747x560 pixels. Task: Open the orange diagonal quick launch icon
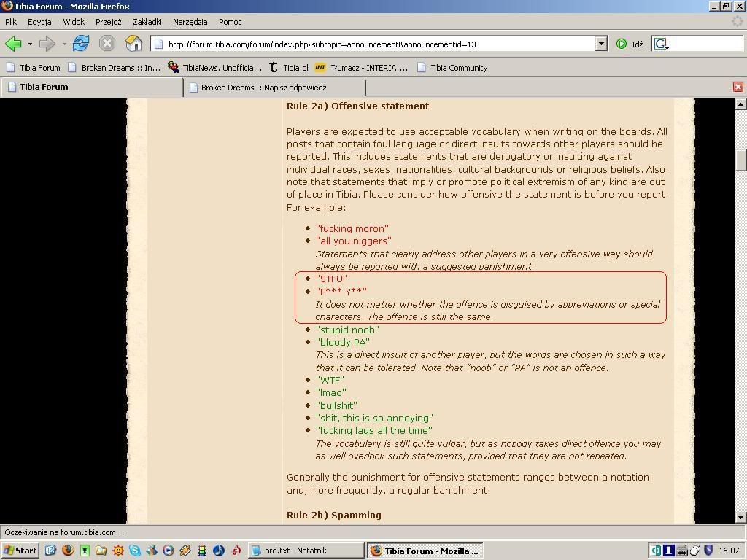[x=185, y=551]
